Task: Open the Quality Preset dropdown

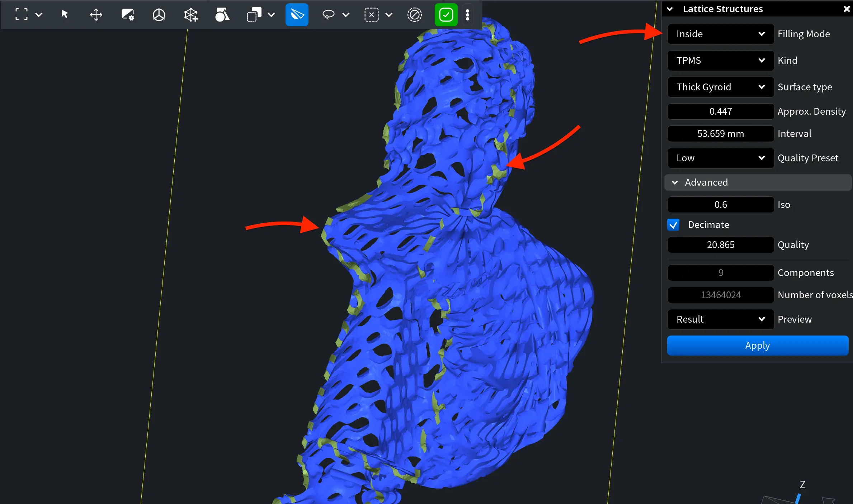Action: point(720,158)
